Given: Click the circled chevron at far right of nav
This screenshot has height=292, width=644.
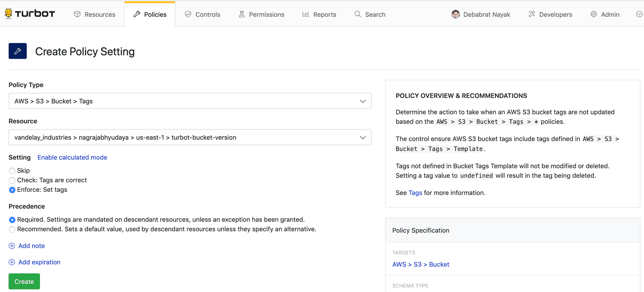Looking at the screenshot, I should [639, 14].
